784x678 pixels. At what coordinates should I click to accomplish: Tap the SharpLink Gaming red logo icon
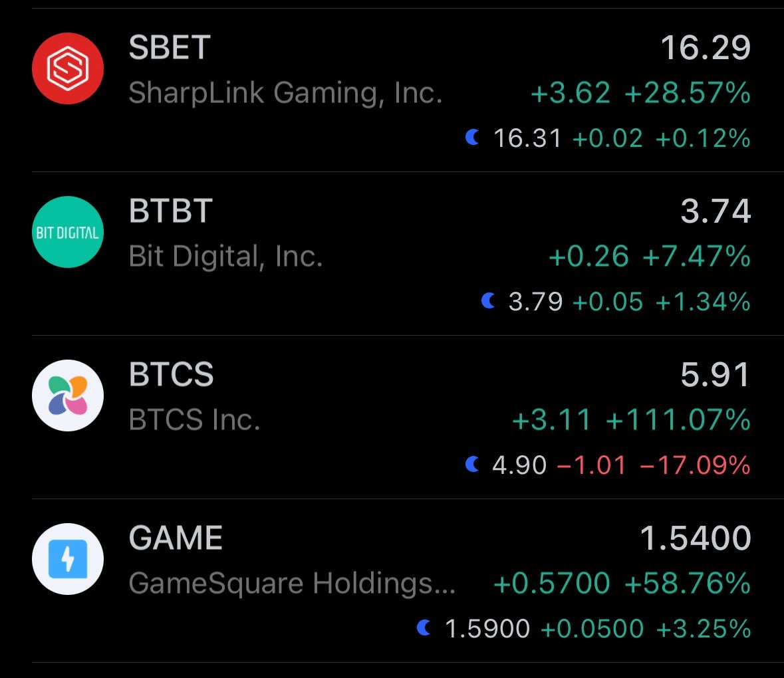68,68
